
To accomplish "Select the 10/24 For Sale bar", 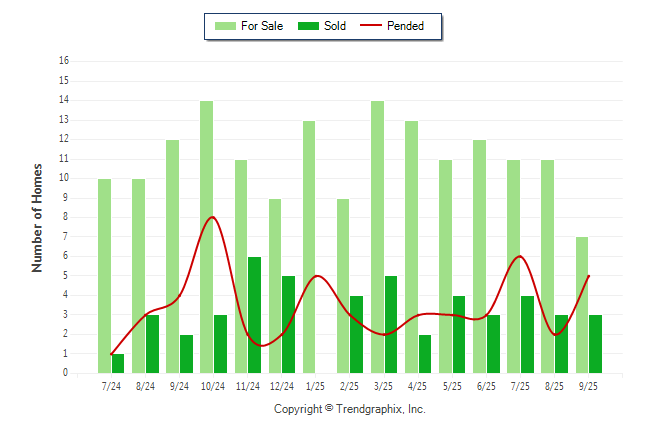I will [206, 237].
